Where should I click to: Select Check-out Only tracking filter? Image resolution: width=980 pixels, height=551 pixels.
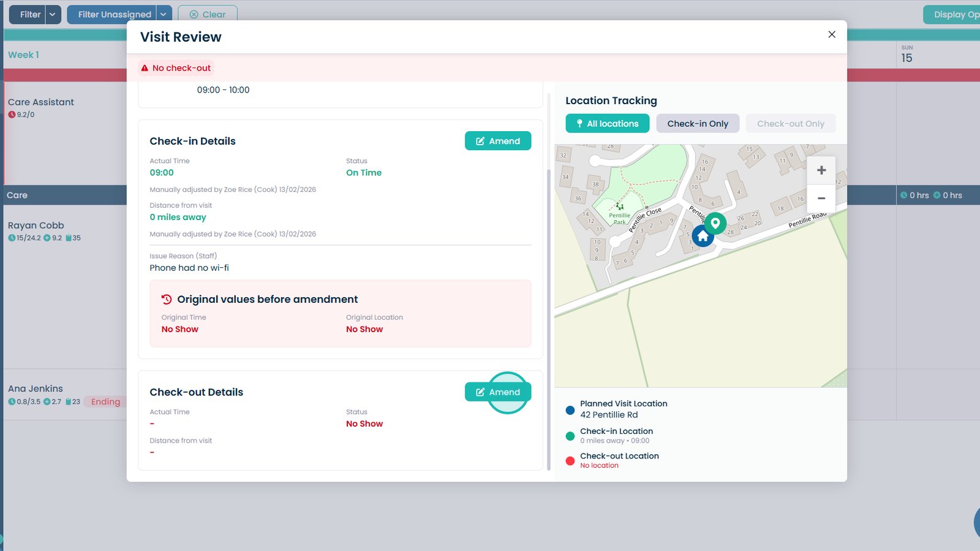tap(790, 124)
